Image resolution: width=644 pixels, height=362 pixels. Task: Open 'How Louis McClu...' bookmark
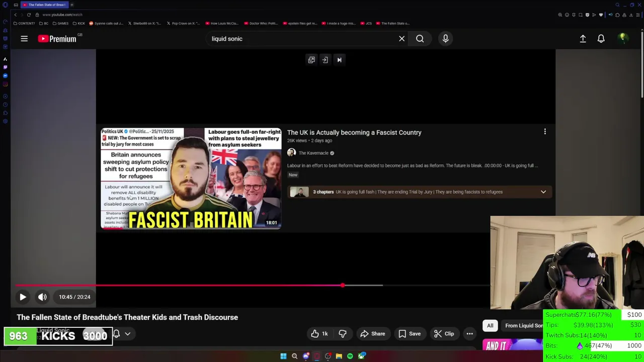tap(222, 23)
